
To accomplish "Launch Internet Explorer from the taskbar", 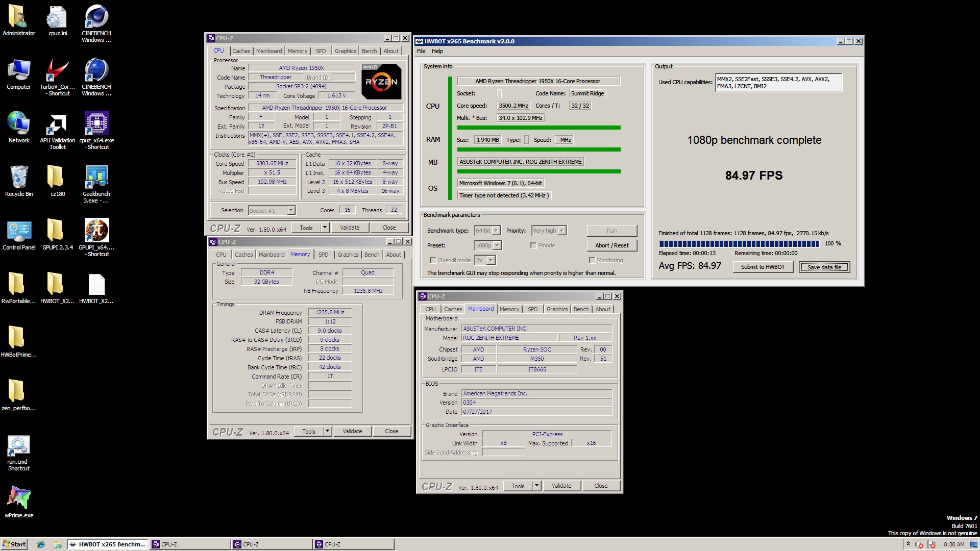I will (41, 544).
